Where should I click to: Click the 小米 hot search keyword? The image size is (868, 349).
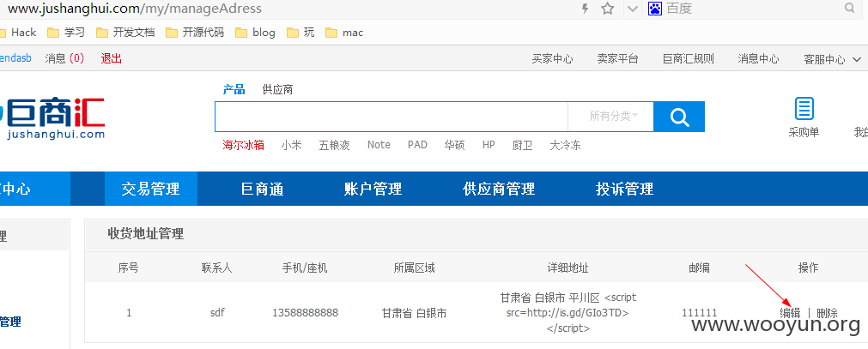coord(291,145)
